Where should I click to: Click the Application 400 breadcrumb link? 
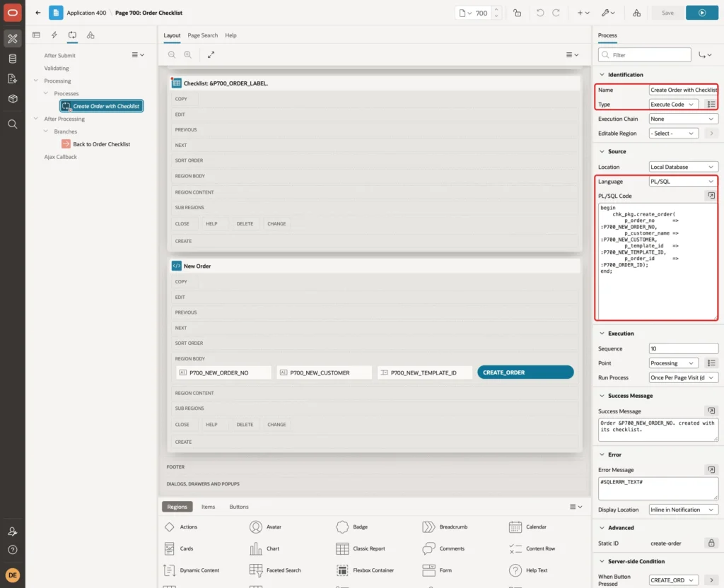(x=86, y=13)
